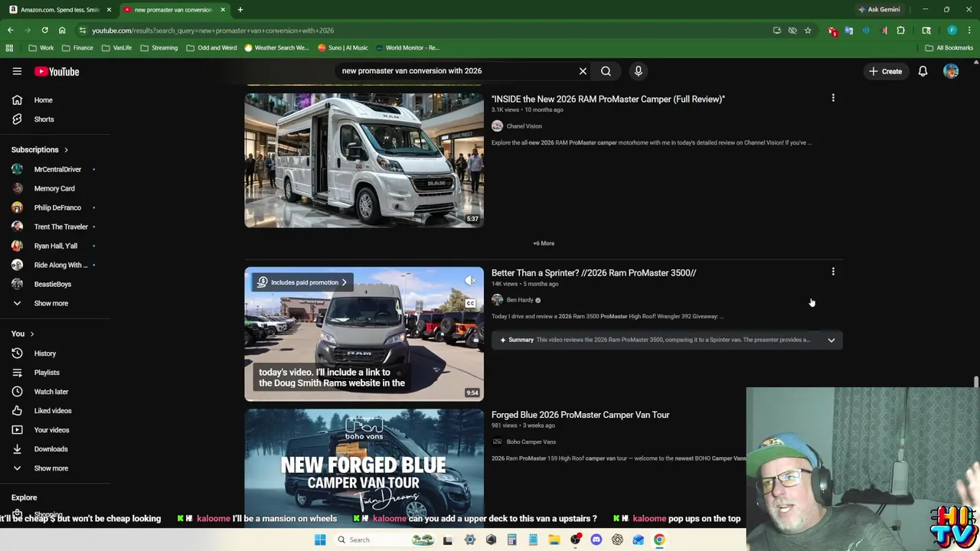Open the Work bookmarks folder
Image resolution: width=980 pixels, height=551 pixels.
(x=41, y=47)
